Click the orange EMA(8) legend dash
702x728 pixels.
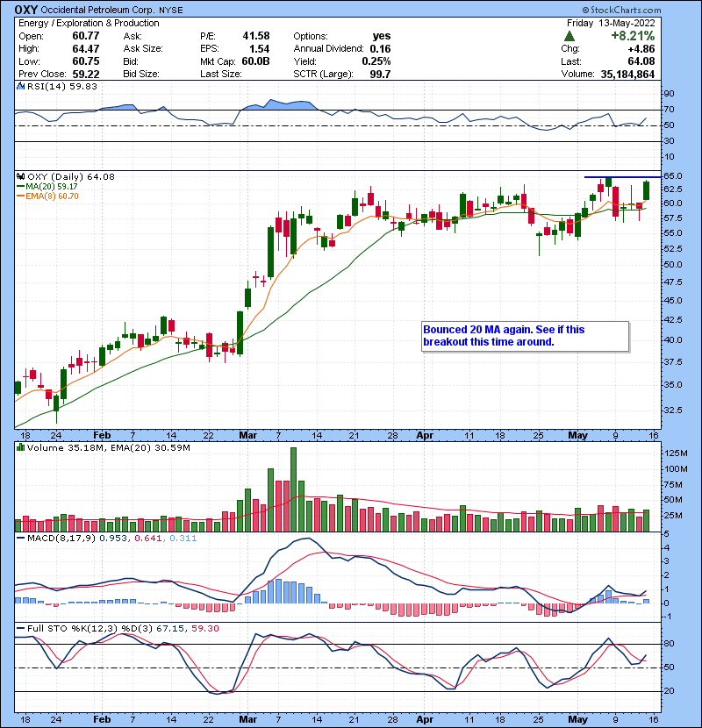[x=20, y=196]
